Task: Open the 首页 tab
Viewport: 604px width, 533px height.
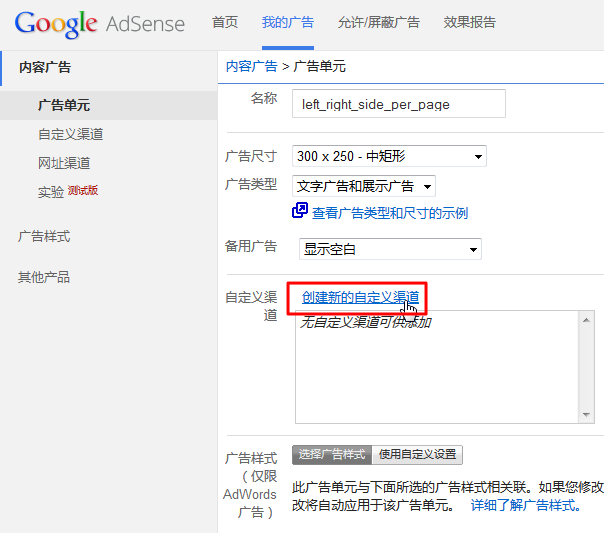Action: (x=225, y=22)
